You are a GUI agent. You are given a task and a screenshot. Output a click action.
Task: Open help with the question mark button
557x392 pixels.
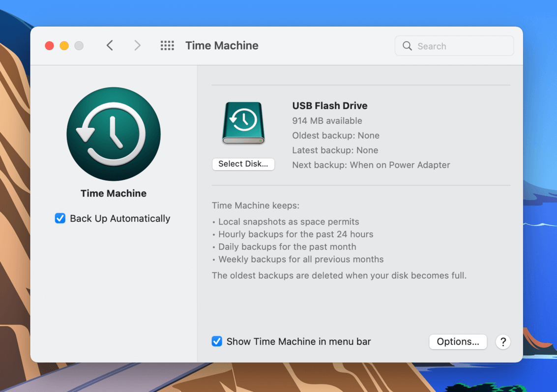click(x=503, y=341)
